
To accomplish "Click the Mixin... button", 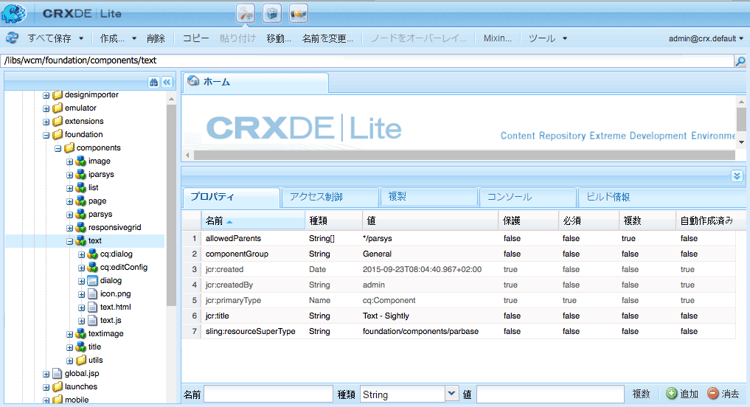I will 497,38.
